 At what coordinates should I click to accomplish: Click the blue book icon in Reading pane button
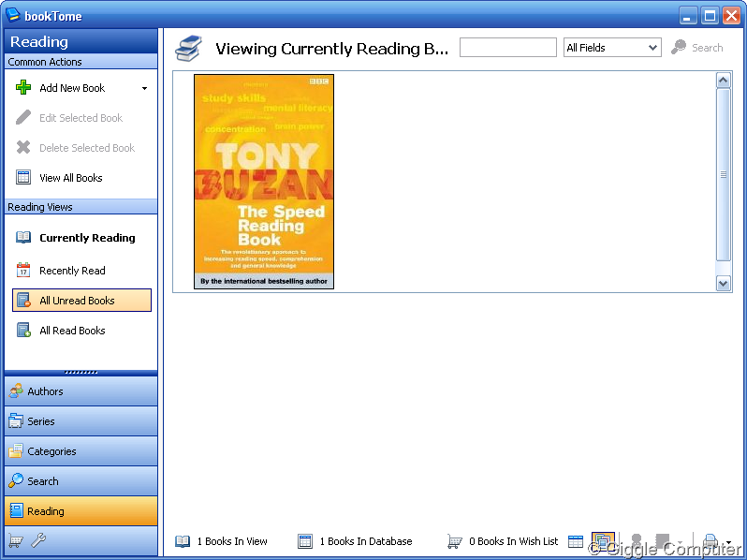click(x=16, y=510)
